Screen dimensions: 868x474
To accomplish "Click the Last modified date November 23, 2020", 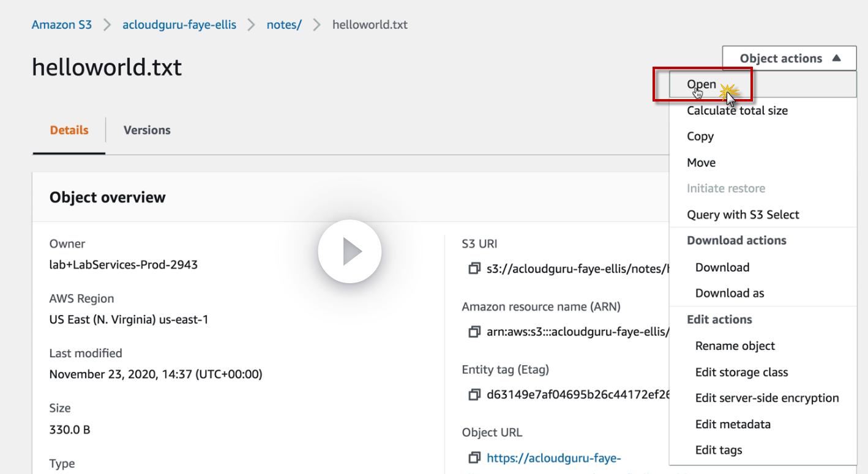I will (x=155, y=375).
